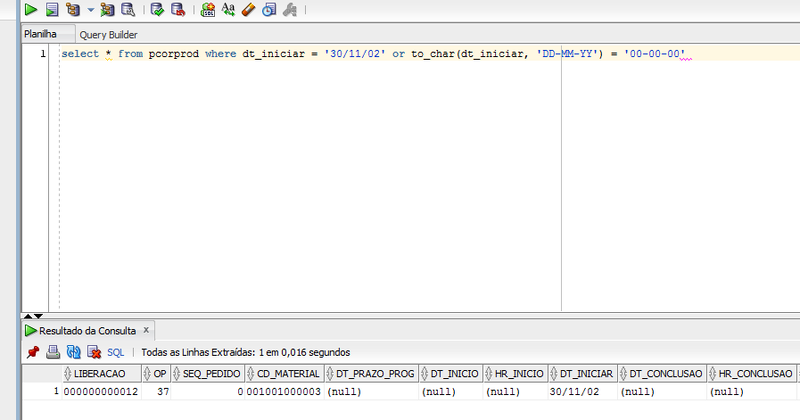Select the 30/11/02 cell under DT_INICIAR

pyautogui.click(x=583, y=391)
